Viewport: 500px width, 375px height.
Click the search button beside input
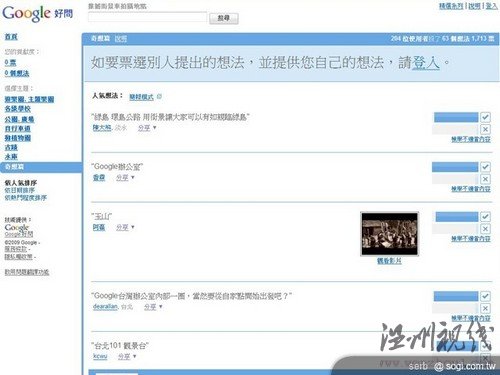224,18
